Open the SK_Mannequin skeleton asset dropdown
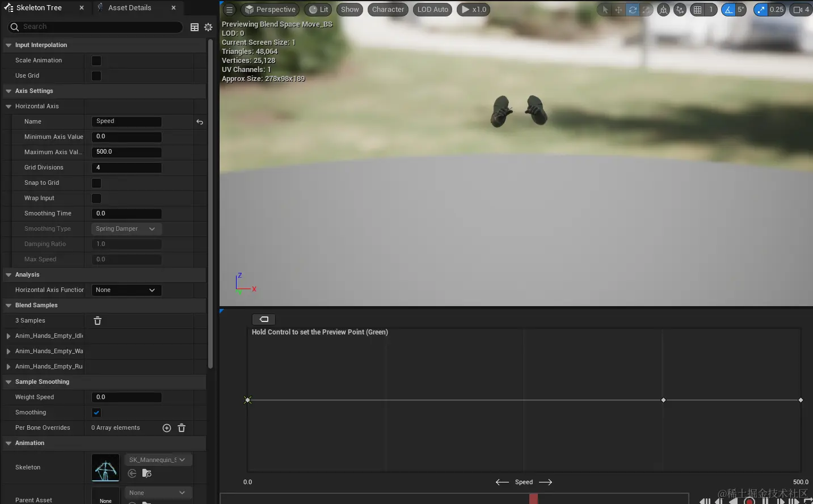Image resolution: width=813 pixels, height=504 pixels. (x=158, y=460)
